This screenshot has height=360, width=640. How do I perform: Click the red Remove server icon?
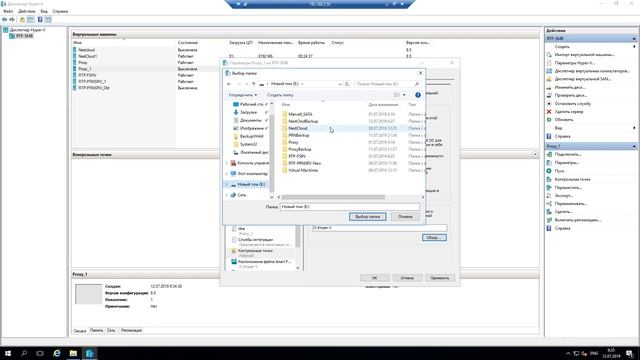click(549, 112)
